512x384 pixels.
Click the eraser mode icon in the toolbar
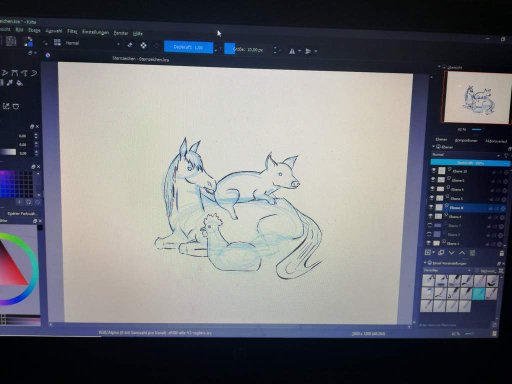(130, 45)
